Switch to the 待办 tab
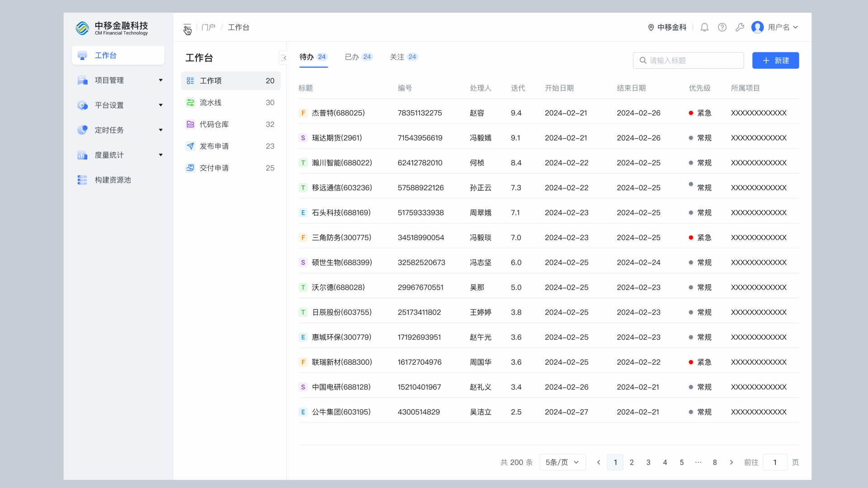This screenshot has width=868, height=488. click(x=313, y=57)
